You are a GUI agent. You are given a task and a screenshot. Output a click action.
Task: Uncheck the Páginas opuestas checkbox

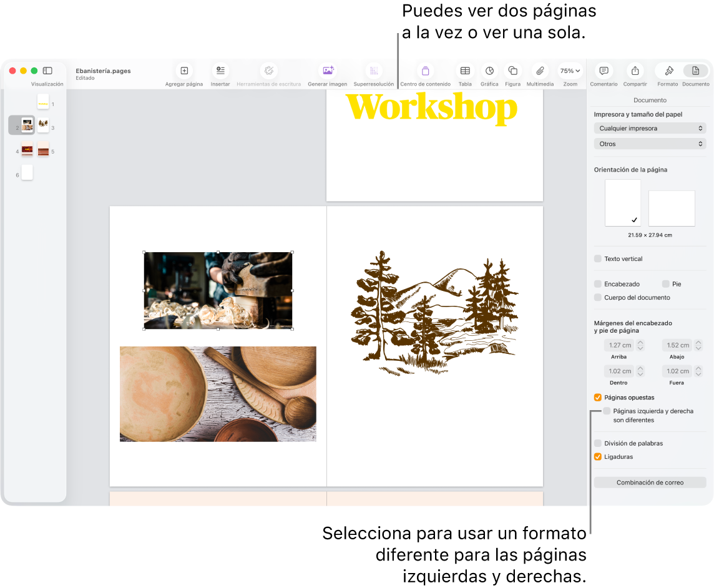598,398
